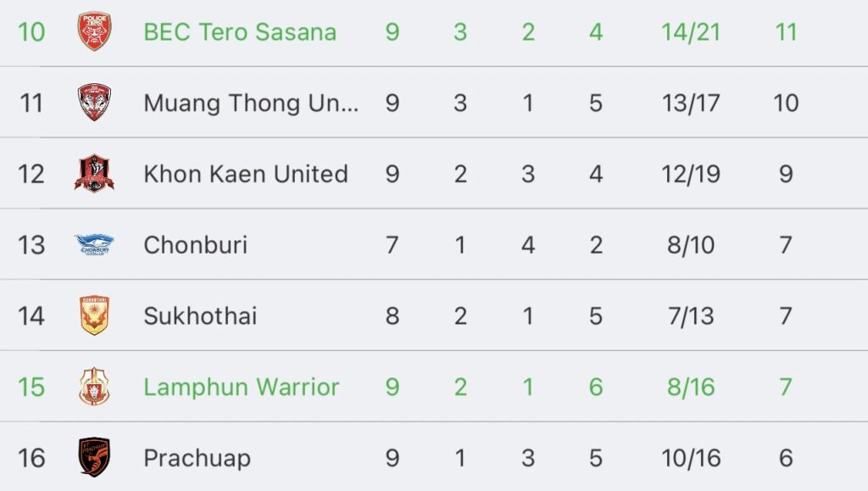Open the Prachuap club logo
Screen dimensions: 868x491
coord(94,457)
